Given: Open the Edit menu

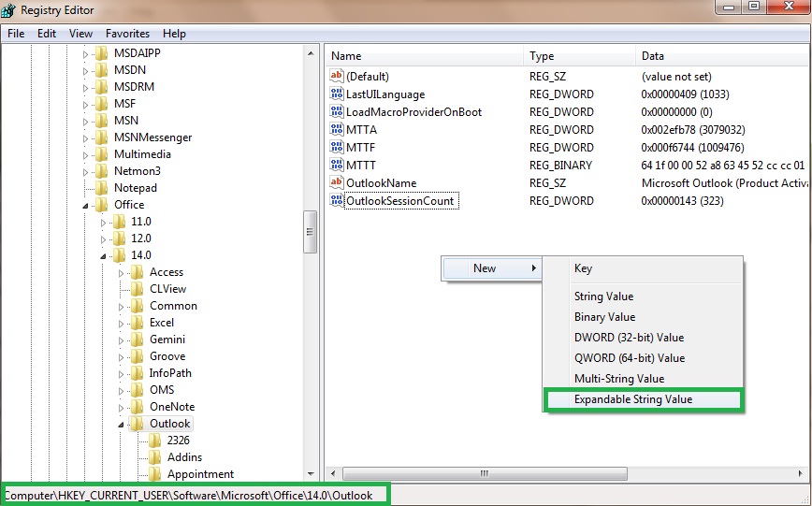Looking at the screenshot, I should click(47, 33).
